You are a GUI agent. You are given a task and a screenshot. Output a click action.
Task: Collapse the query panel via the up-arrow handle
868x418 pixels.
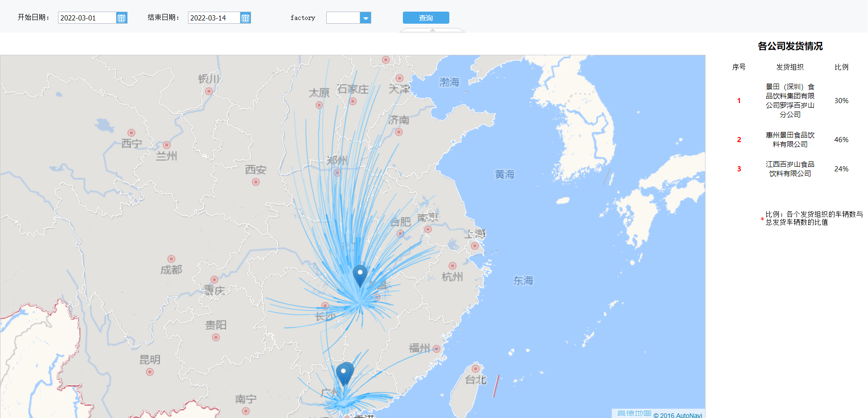[x=432, y=30]
